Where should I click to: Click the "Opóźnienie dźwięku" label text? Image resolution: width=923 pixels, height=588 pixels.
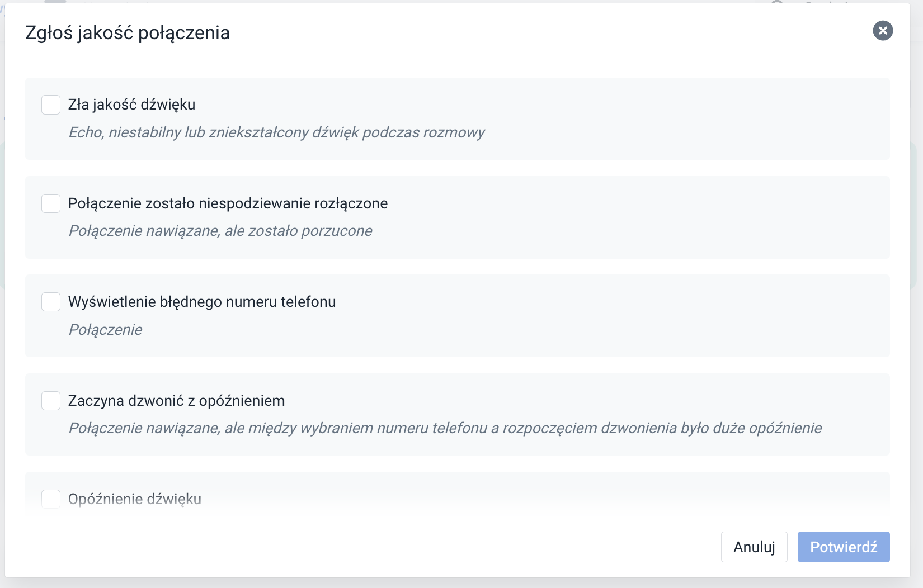[x=134, y=499]
